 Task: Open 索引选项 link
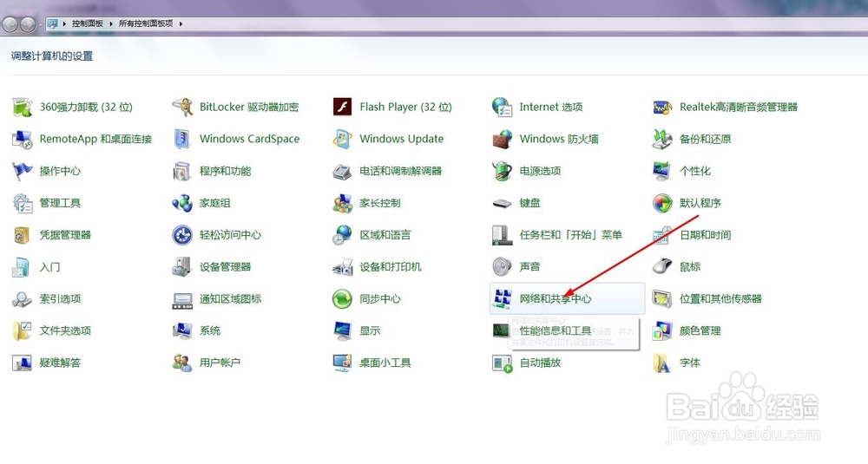(60, 298)
